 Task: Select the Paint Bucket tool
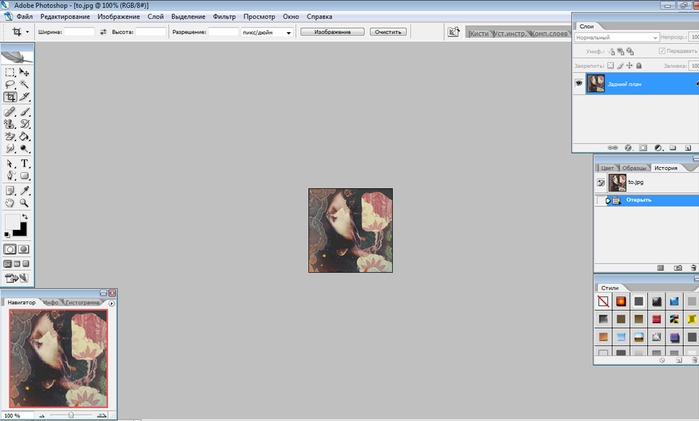click(24, 136)
